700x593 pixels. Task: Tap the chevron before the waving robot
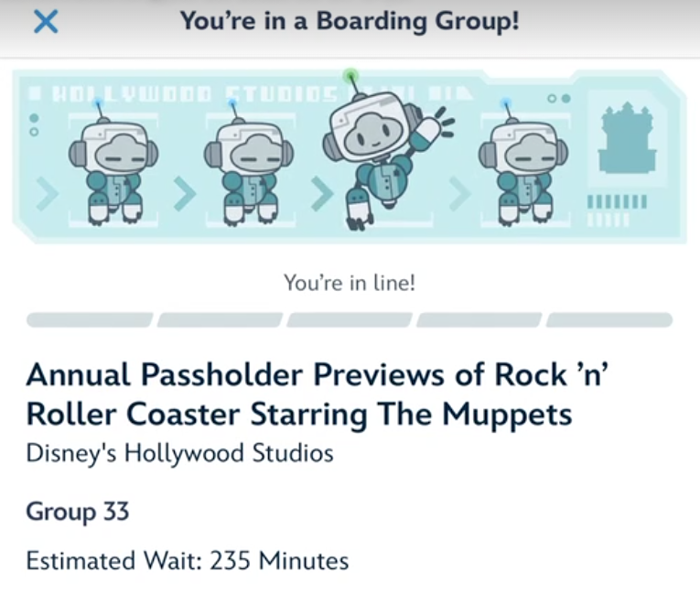322,193
